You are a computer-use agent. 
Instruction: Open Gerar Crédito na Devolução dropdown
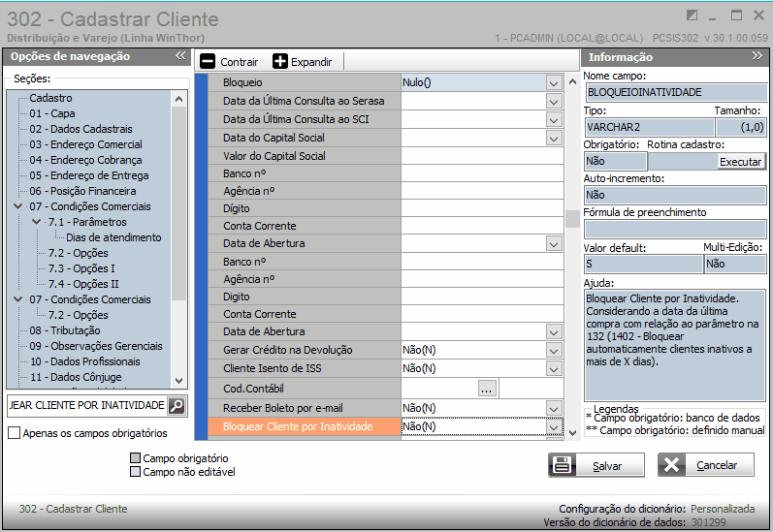pos(554,351)
